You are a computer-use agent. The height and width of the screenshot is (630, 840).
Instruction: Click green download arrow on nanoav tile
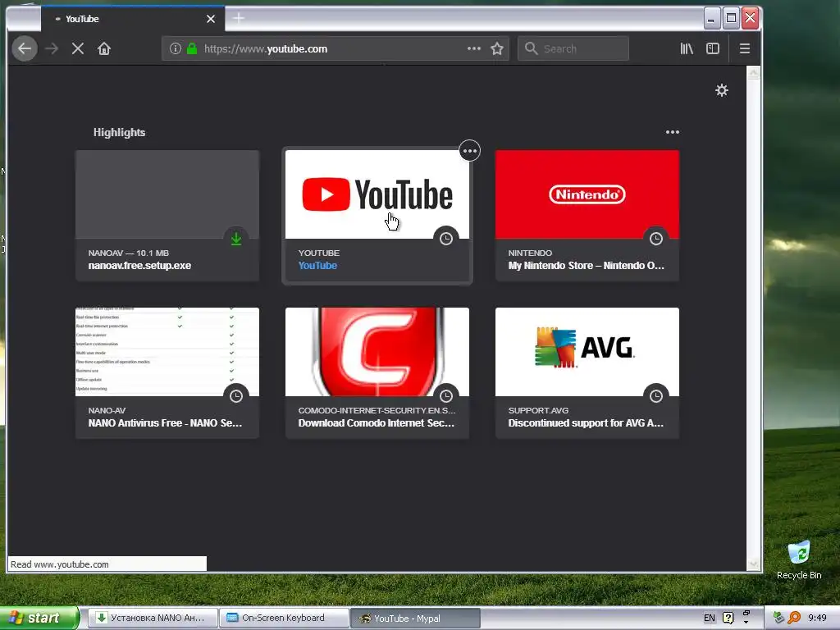236,239
